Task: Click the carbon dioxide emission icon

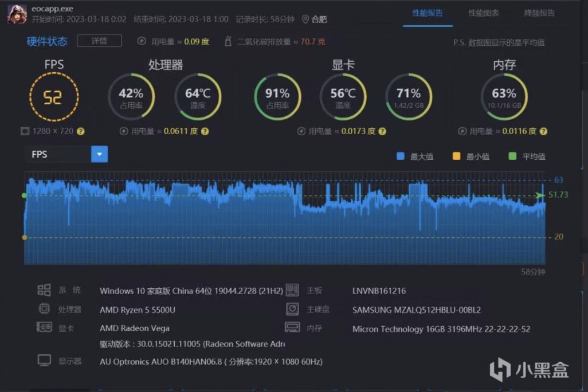Action: point(228,41)
